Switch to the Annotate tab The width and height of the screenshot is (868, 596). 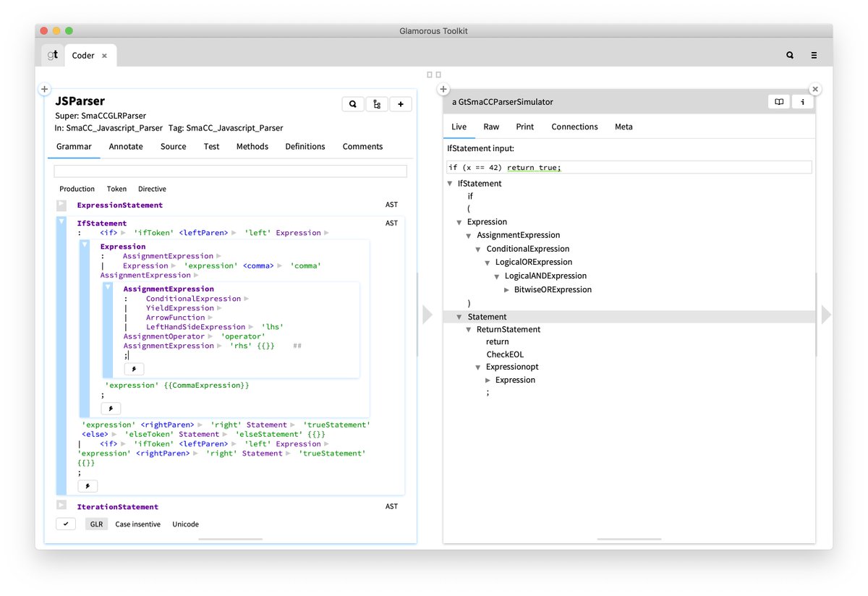[124, 146]
